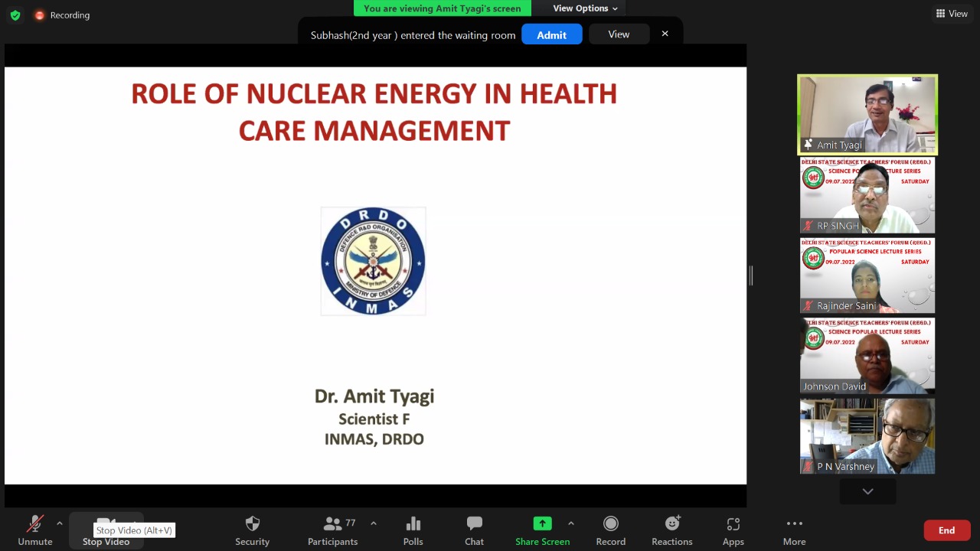Select Johnson David's video thumbnail
Viewport: 980px width, 551px height.
[867, 356]
